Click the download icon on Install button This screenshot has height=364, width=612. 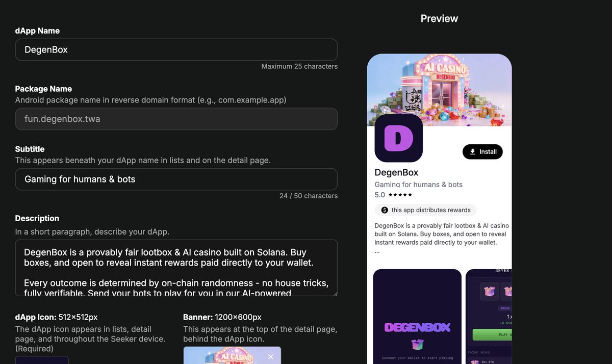click(473, 152)
